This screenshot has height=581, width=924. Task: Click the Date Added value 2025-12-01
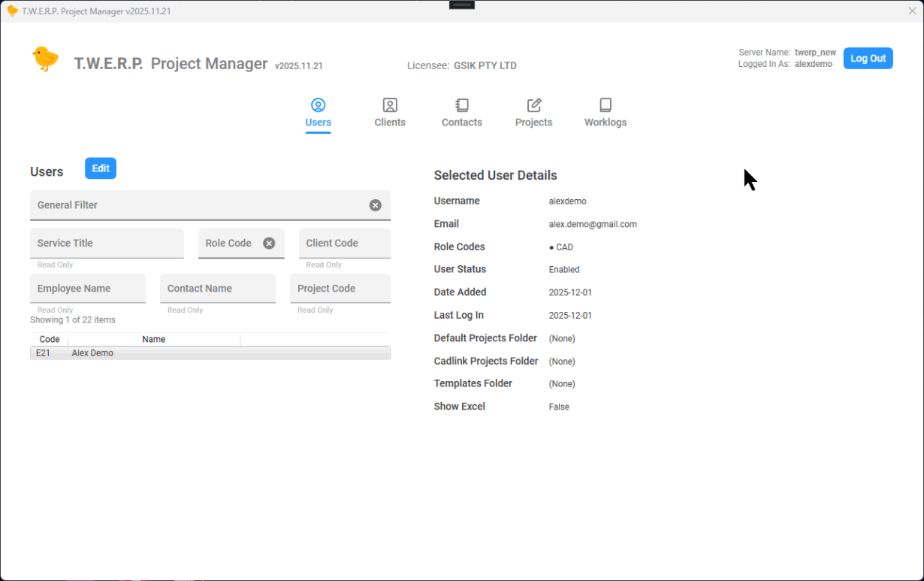click(x=570, y=292)
